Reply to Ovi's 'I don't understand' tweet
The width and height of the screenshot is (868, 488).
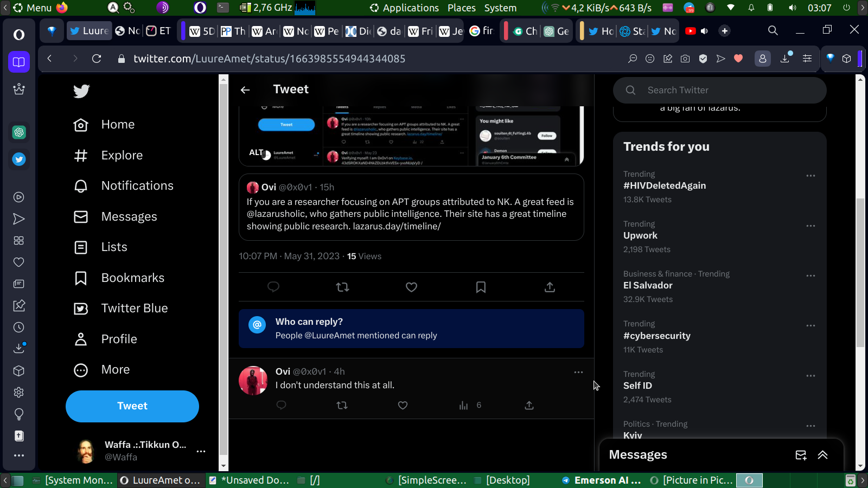click(x=281, y=405)
